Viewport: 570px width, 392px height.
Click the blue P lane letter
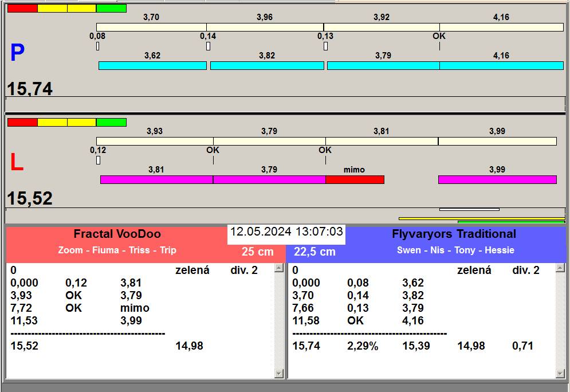click(17, 53)
